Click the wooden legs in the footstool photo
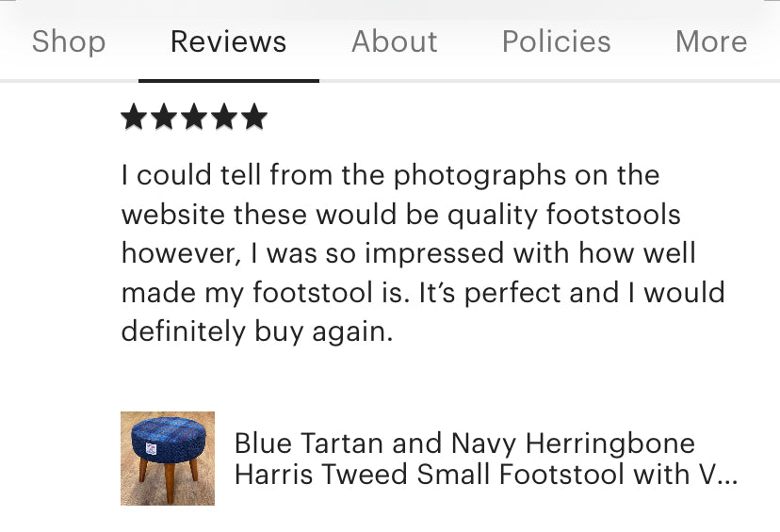Viewport: 780px width, 532px height. tap(169, 478)
